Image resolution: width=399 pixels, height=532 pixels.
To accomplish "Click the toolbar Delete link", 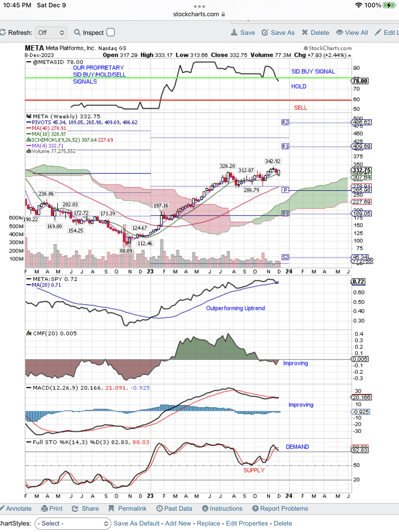I will coord(320,32).
